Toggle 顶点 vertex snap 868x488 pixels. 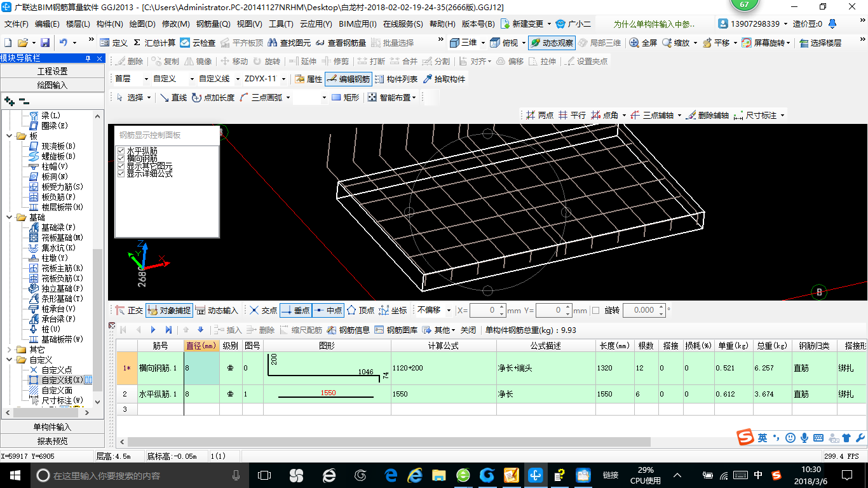(360, 310)
